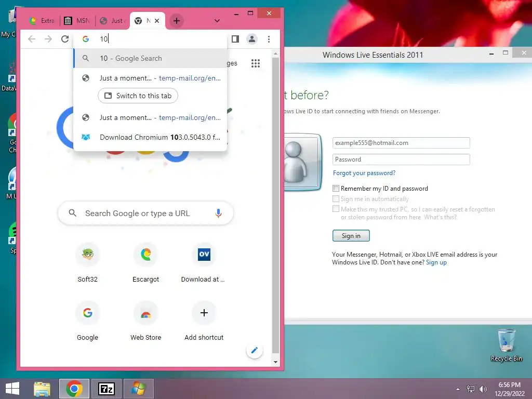Viewport: 532px width, 399px height.
Task: Open the Web Store shortcut
Action: (145, 321)
